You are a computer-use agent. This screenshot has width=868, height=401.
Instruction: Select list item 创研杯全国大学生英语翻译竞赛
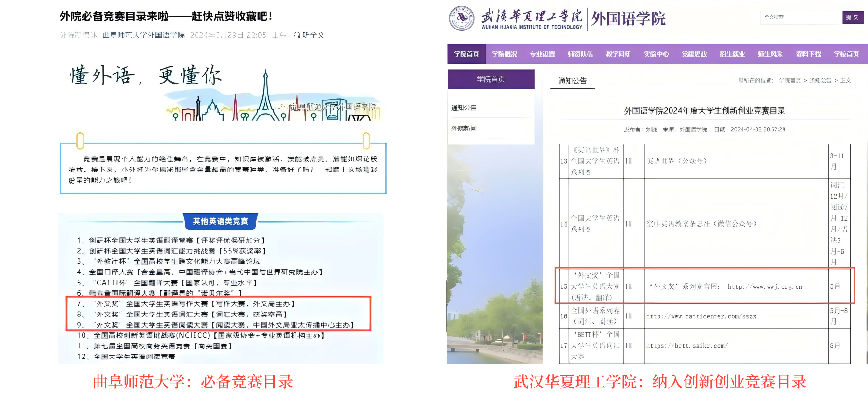pyautogui.click(x=171, y=241)
